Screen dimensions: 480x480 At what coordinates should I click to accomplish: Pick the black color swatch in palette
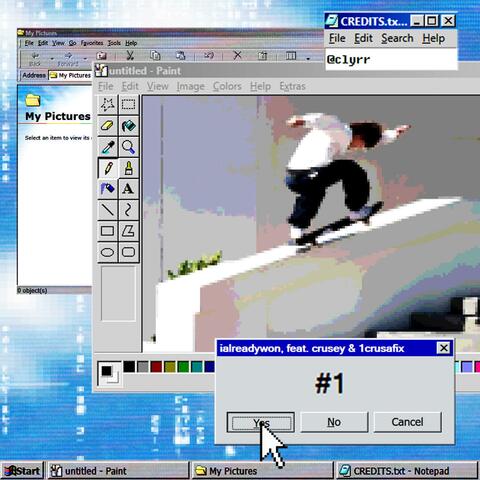click(x=129, y=367)
